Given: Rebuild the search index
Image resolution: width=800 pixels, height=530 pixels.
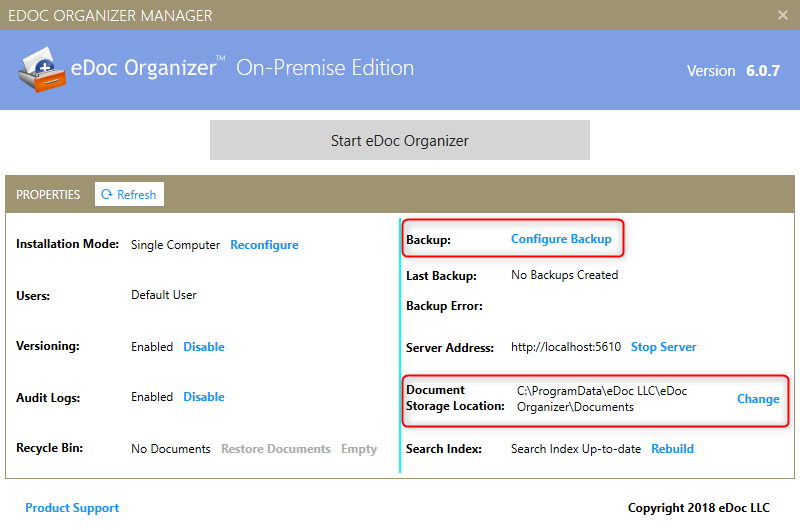Looking at the screenshot, I should click(x=672, y=449).
